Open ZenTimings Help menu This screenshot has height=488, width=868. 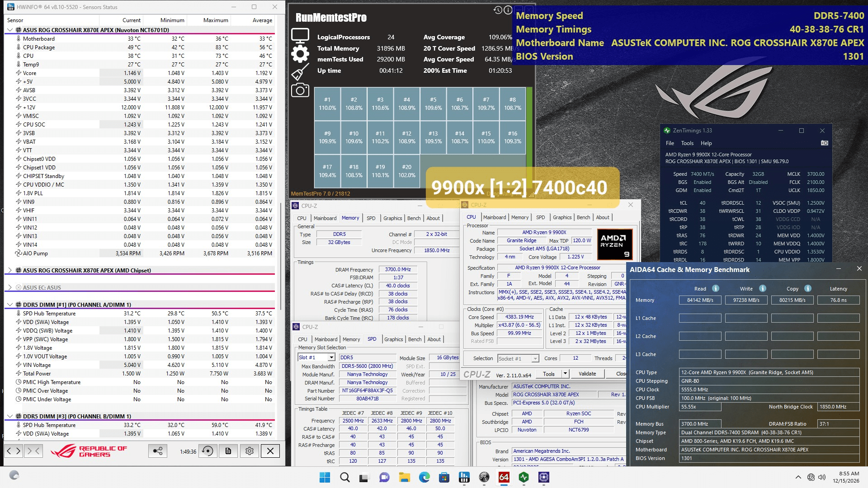pos(706,143)
